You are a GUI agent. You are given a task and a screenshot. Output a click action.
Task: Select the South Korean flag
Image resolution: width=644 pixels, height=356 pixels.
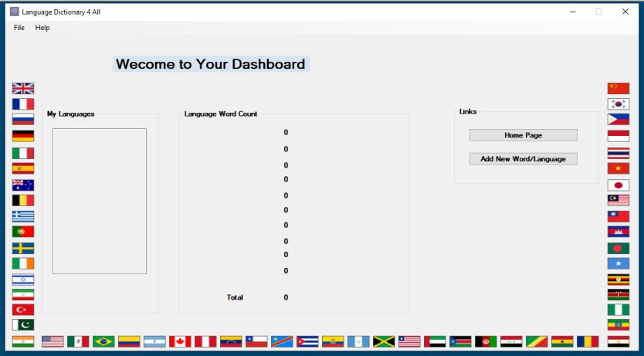click(618, 104)
